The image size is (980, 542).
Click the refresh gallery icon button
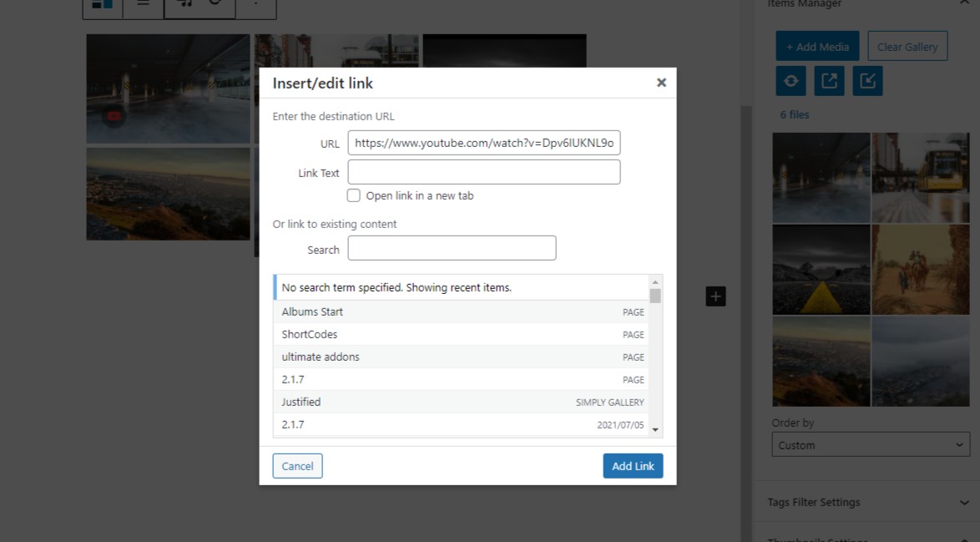pyautogui.click(x=791, y=81)
